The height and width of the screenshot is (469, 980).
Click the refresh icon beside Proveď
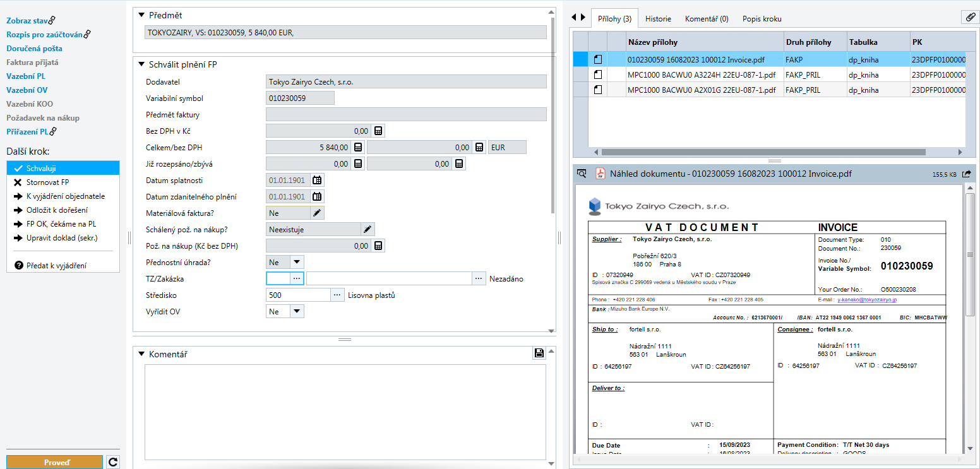113,463
